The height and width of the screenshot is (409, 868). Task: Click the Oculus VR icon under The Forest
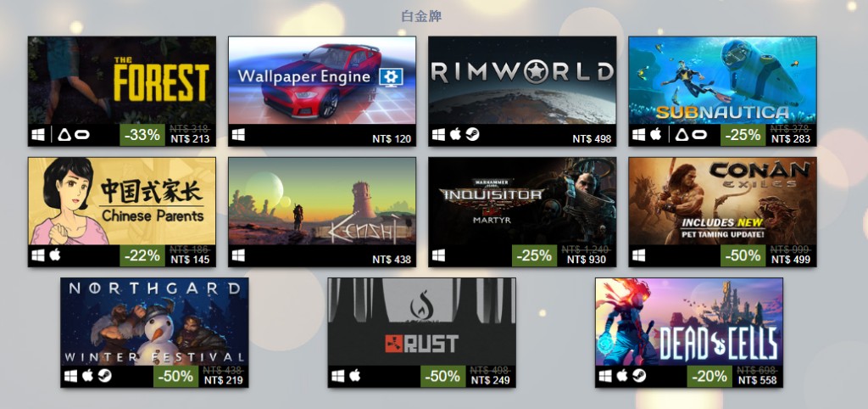click(x=82, y=135)
